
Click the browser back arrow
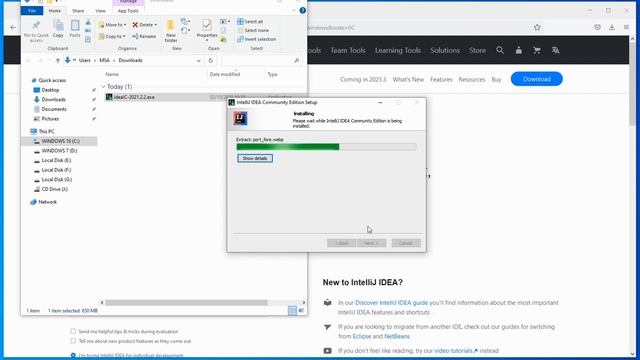[13, 28]
